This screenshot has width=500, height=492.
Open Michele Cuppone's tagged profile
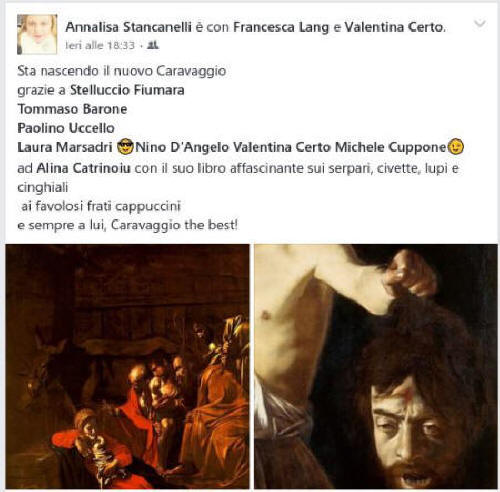tap(390, 147)
